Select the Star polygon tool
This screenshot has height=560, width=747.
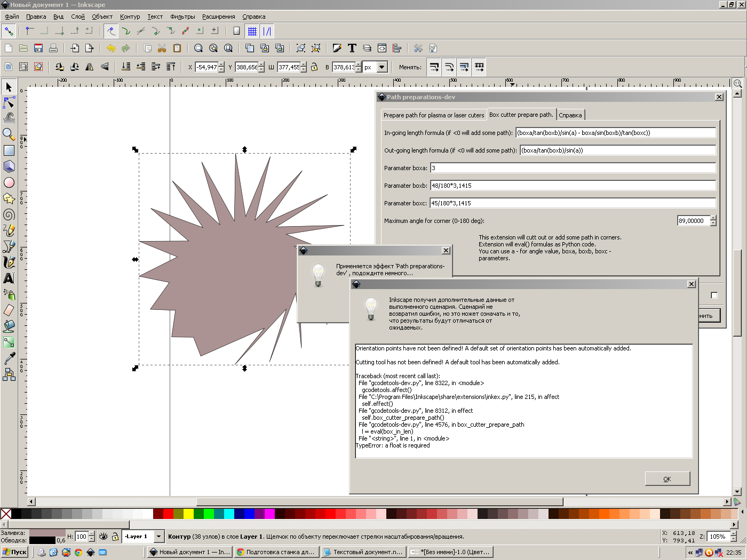pos(9,198)
